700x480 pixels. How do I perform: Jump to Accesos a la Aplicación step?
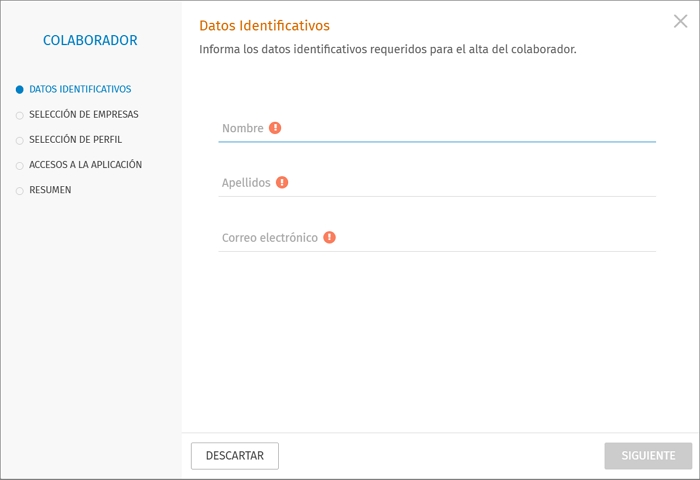tap(86, 165)
